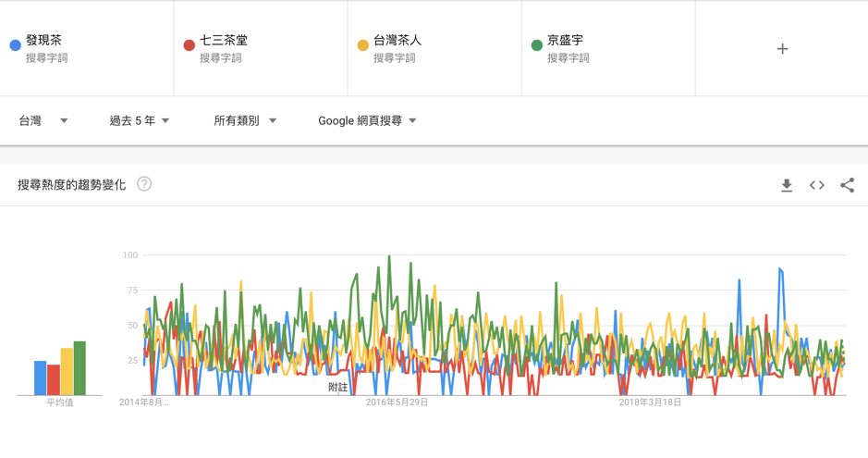The height and width of the screenshot is (458, 868).
Task: Click the 搜尋熱度的趨勢變化 heading
Action: pyautogui.click(x=72, y=185)
